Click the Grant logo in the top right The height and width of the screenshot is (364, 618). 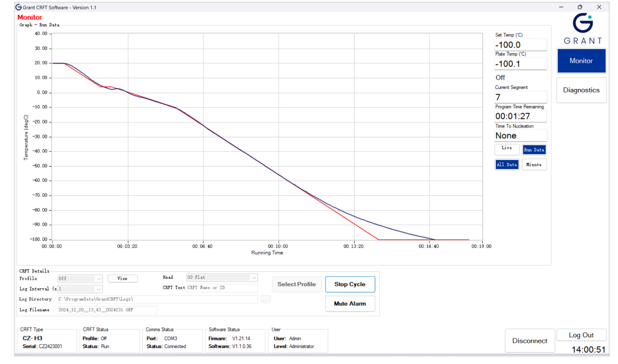(583, 28)
